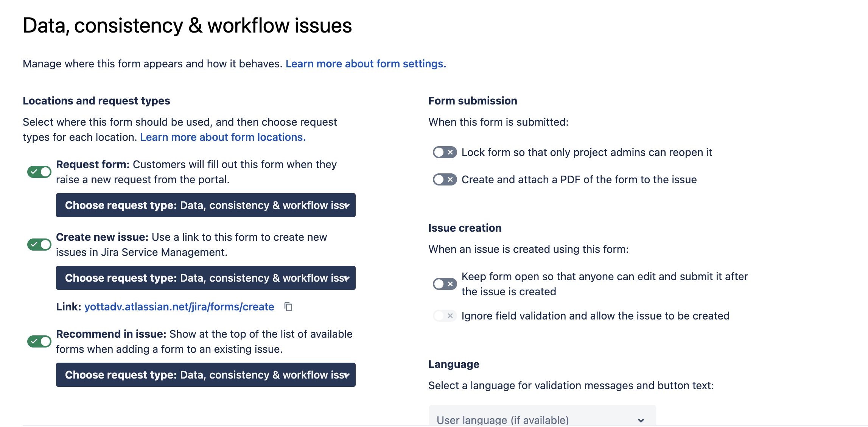Click the X icon in the Keep form open toggle
Screen dimensions: 868x427
pyautogui.click(x=450, y=283)
